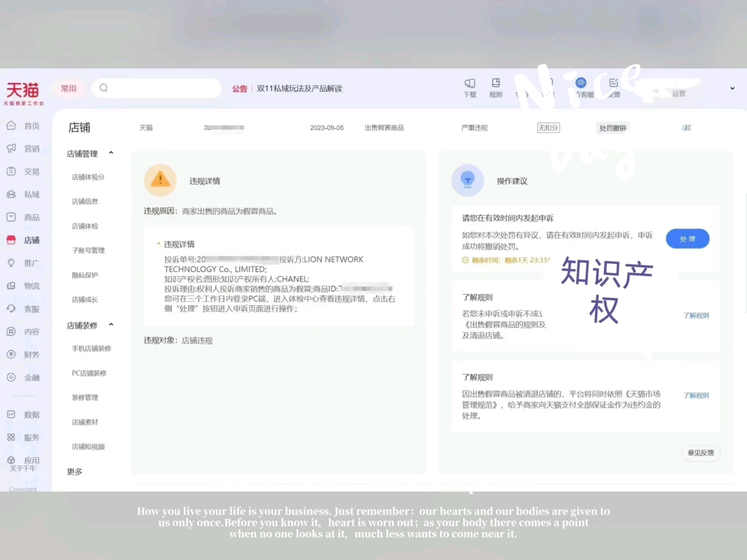Open the 应用 apps cube icon
747x560 pixels.
pyautogui.click(x=11, y=460)
